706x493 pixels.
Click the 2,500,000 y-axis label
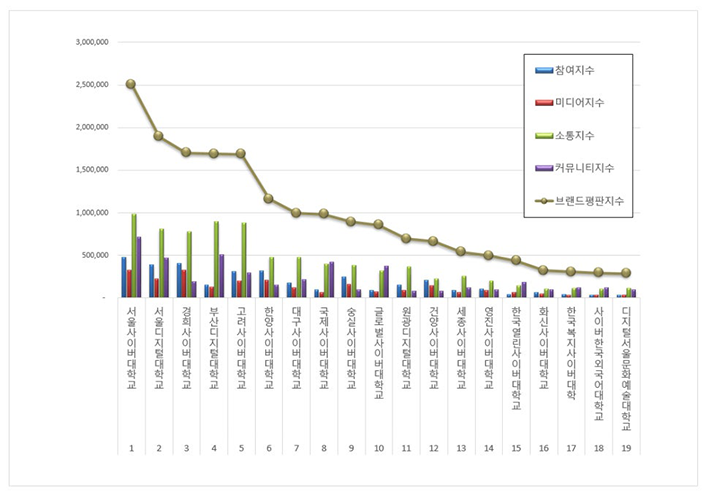(x=92, y=85)
